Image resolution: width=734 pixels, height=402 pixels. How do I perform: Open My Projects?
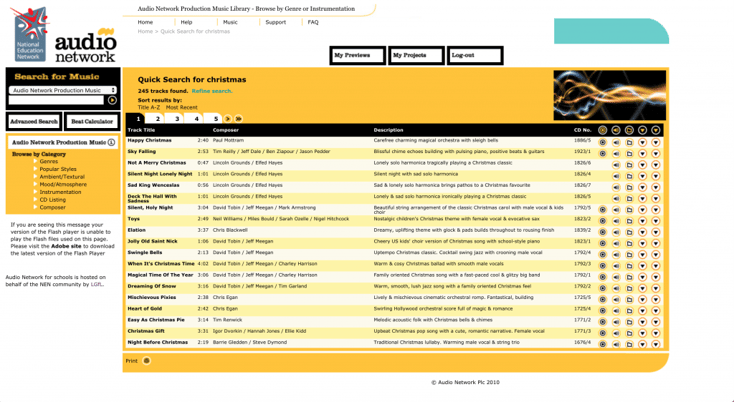[416, 55]
